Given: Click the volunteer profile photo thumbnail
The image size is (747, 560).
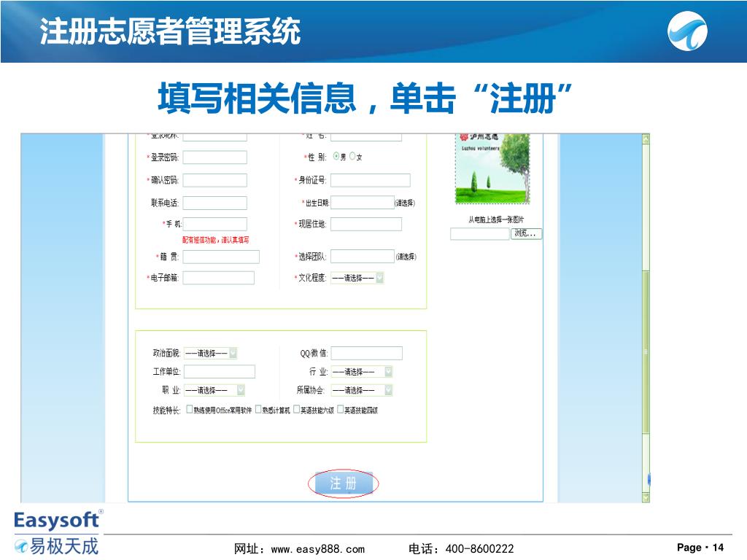Looking at the screenshot, I should click(x=492, y=169).
